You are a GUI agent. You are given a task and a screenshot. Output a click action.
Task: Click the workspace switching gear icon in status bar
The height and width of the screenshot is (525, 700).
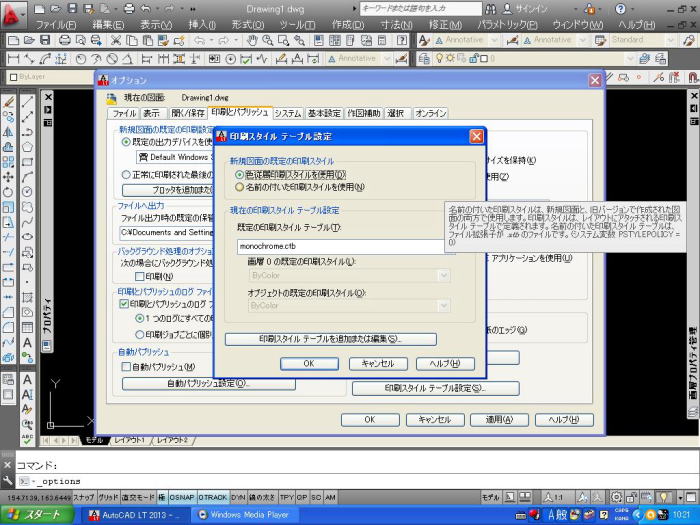tap(617, 497)
